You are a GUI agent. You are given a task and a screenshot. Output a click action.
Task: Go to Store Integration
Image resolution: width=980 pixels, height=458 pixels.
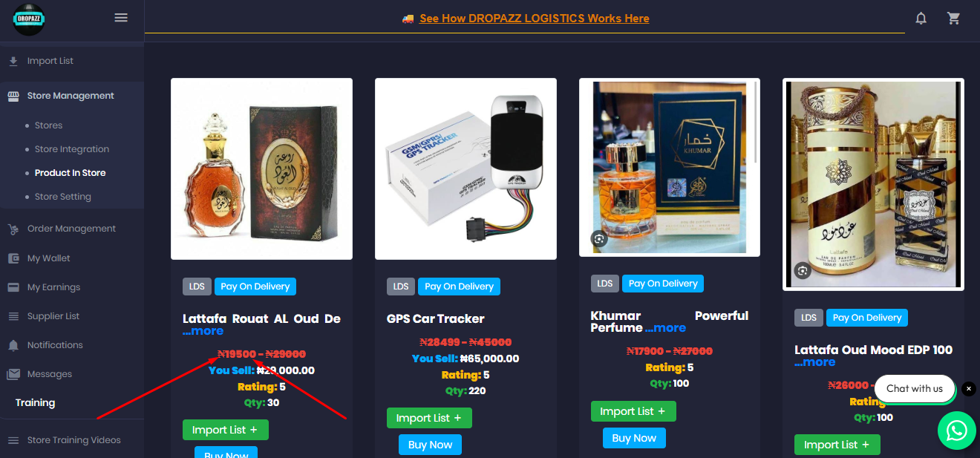pyautogui.click(x=72, y=149)
